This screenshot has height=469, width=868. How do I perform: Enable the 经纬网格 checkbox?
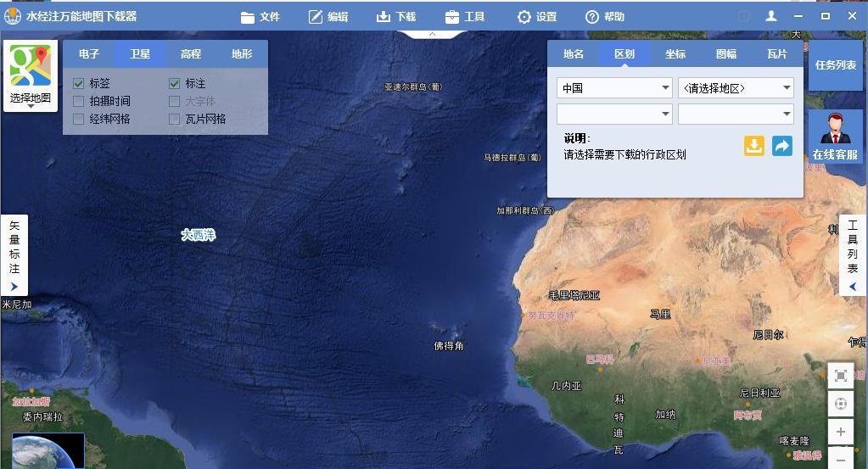[79, 119]
